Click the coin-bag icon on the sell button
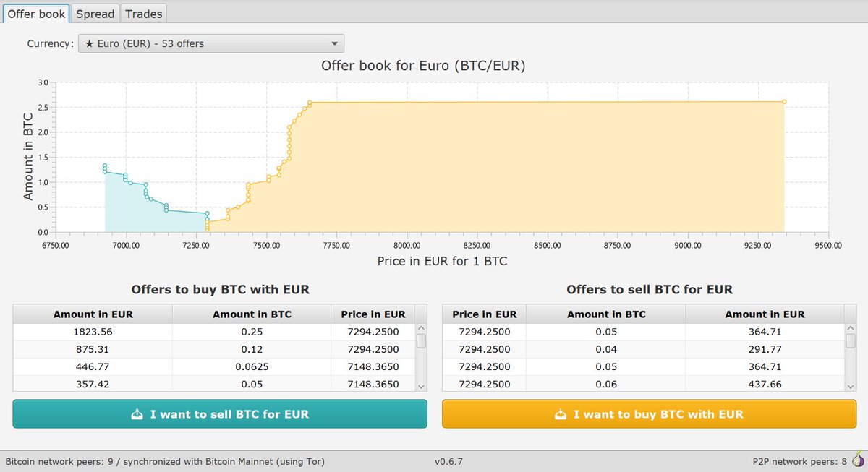The width and height of the screenshot is (868, 472). (x=136, y=414)
